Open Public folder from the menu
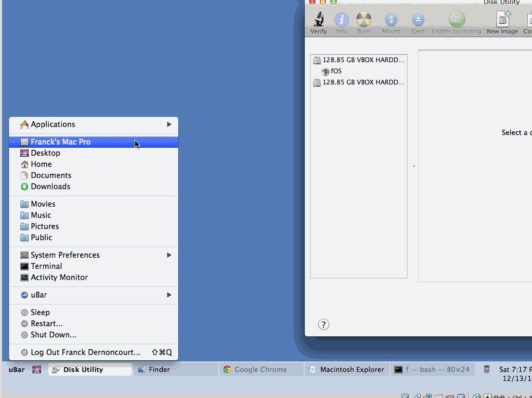 (94, 238)
